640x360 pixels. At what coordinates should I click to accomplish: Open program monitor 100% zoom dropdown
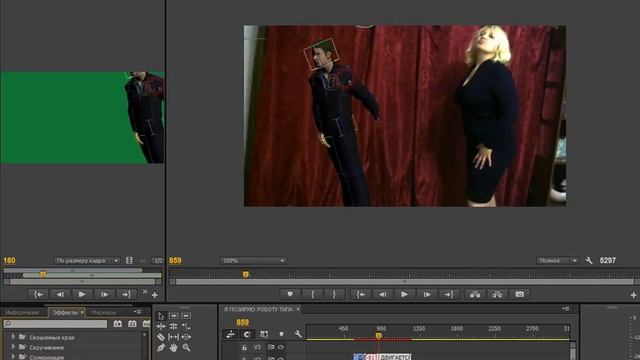pos(253,260)
